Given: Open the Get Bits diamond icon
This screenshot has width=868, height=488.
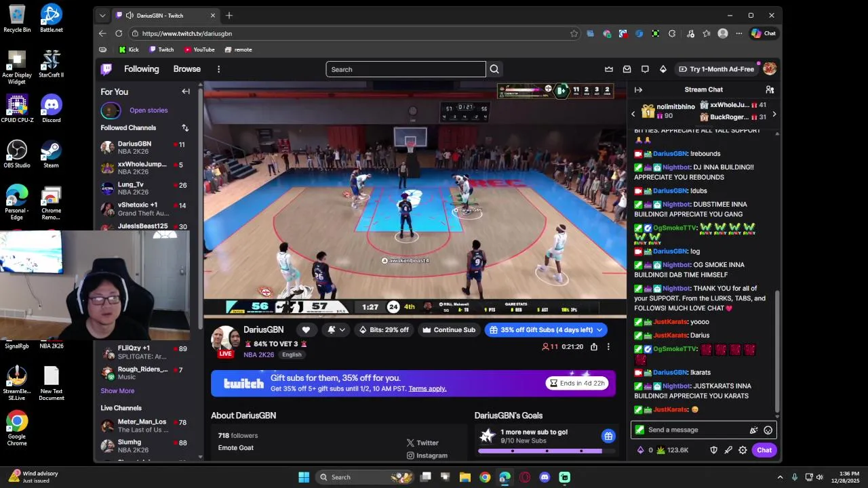Looking at the screenshot, I should tap(663, 69).
